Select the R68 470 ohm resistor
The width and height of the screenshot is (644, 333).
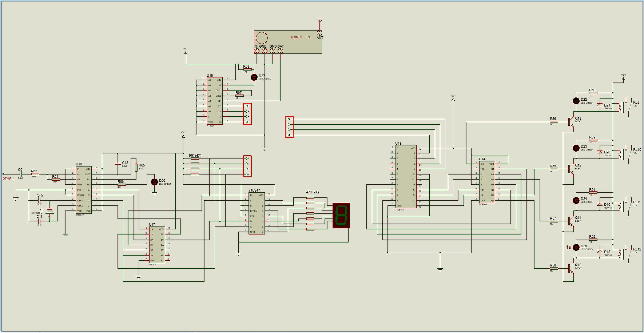coord(247,69)
